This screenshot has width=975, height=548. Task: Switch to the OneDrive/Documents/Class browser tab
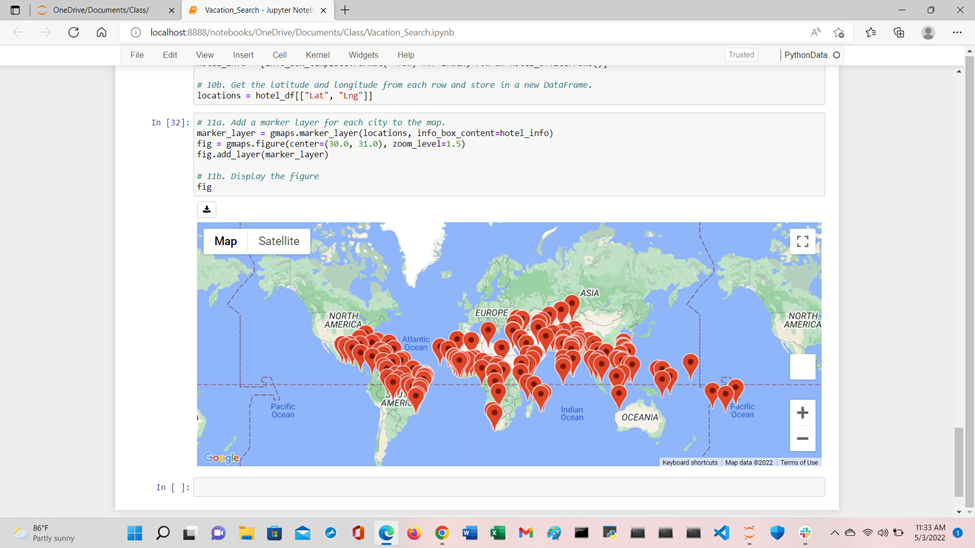[x=101, y=10]
